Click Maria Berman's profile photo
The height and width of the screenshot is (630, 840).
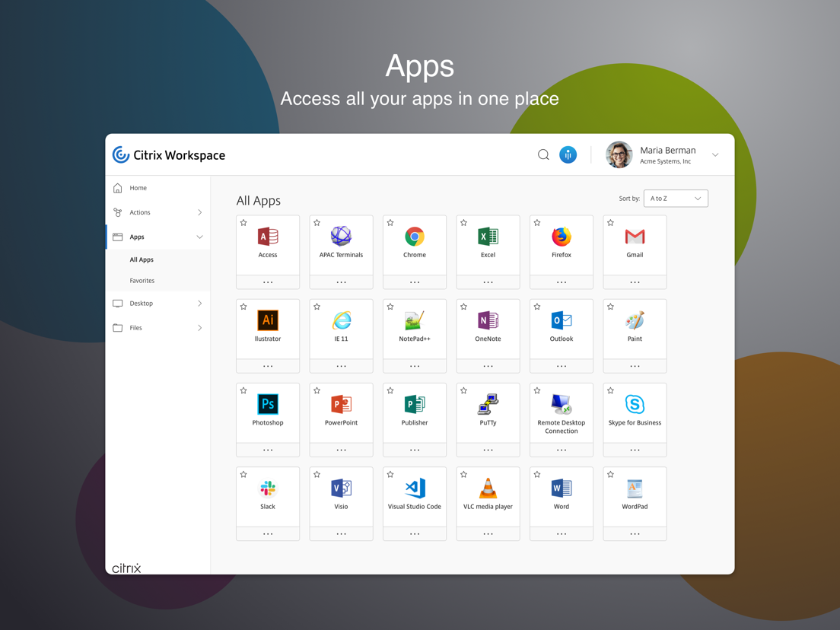tap(619, 154)
